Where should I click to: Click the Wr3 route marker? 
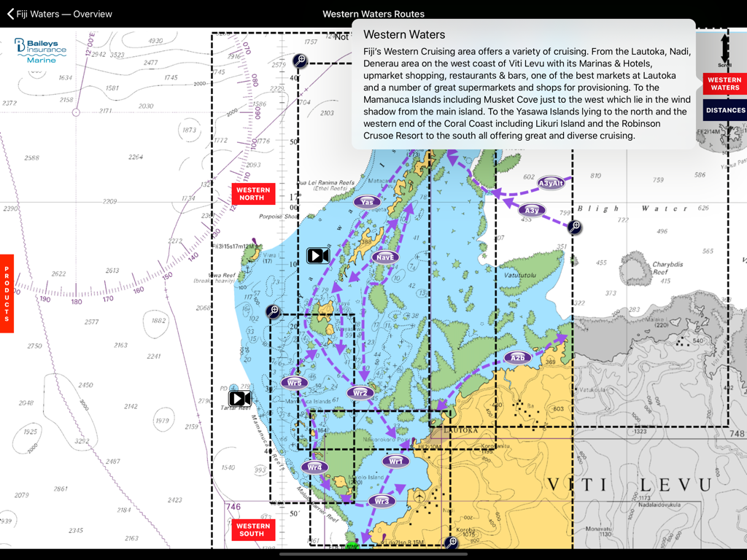coord(382,501)
